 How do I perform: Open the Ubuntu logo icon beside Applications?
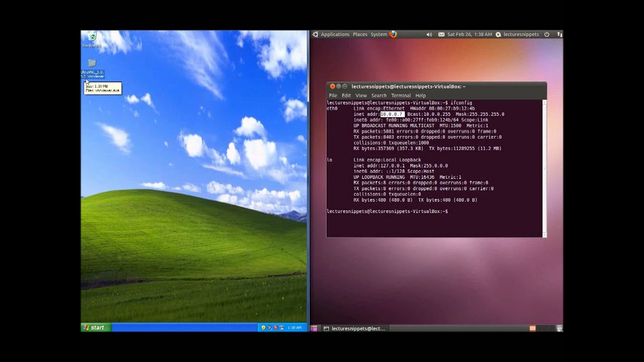(315, 34)
